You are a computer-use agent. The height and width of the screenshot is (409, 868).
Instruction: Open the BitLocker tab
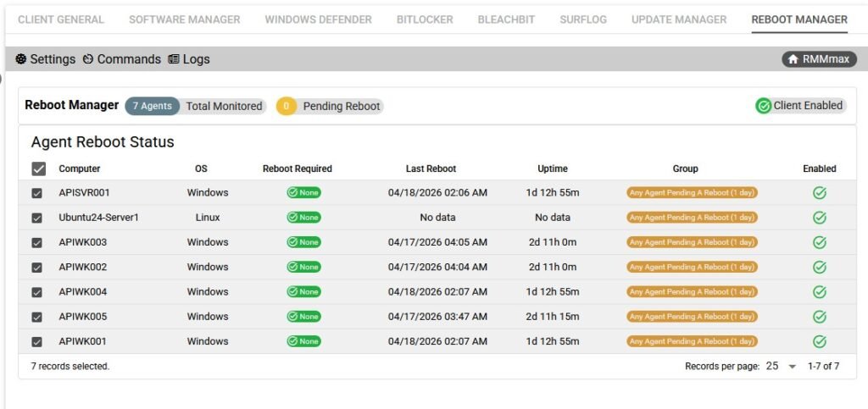click(425, 19)
